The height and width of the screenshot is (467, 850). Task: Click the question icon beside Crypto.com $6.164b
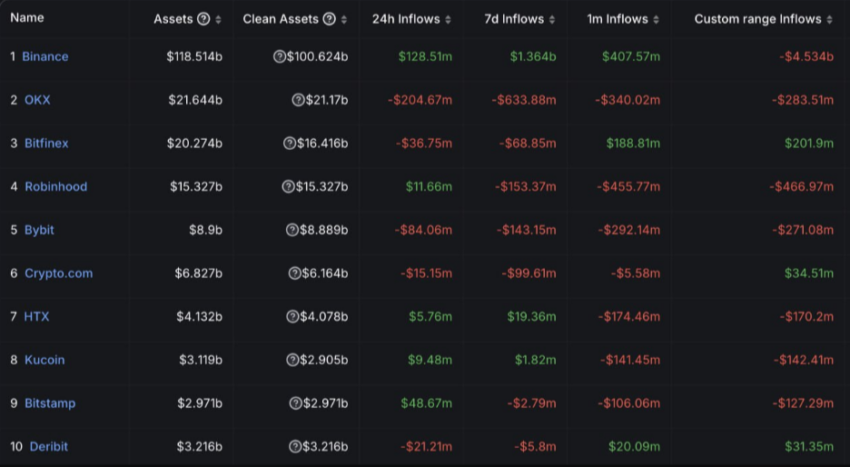[x=295, y=273]
